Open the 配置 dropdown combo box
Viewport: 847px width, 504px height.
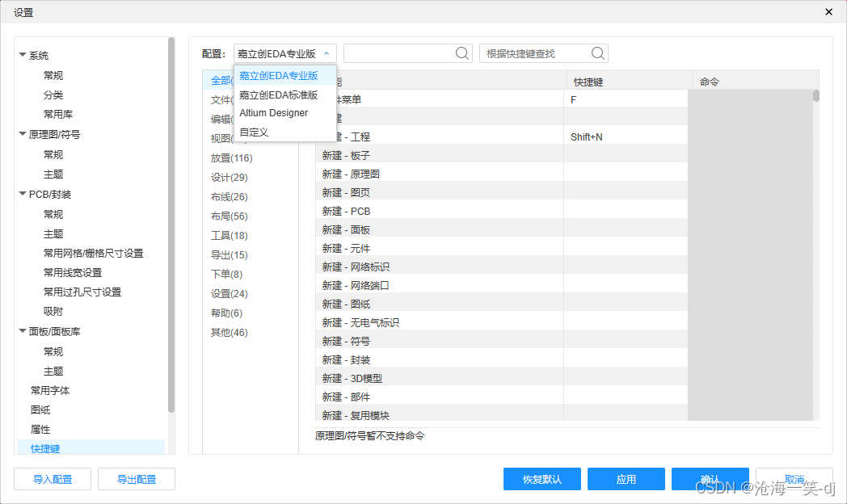click(x=285, y=53)
